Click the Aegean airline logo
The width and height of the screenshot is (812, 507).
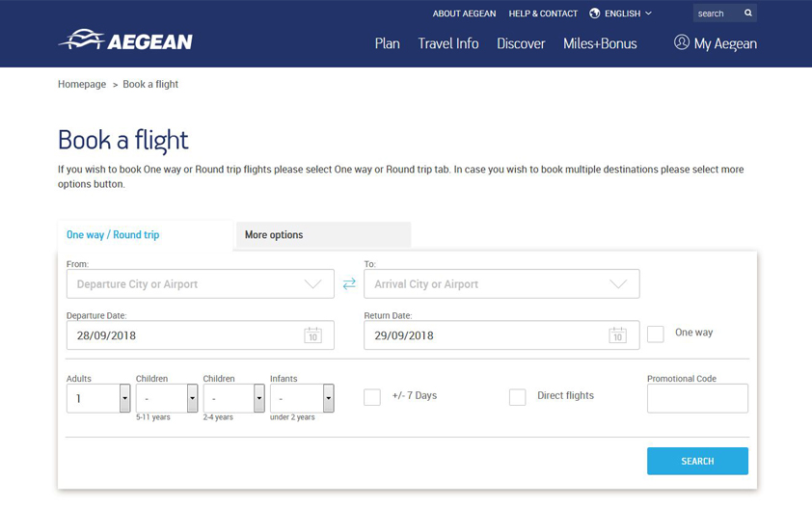[x=125, y=41]
